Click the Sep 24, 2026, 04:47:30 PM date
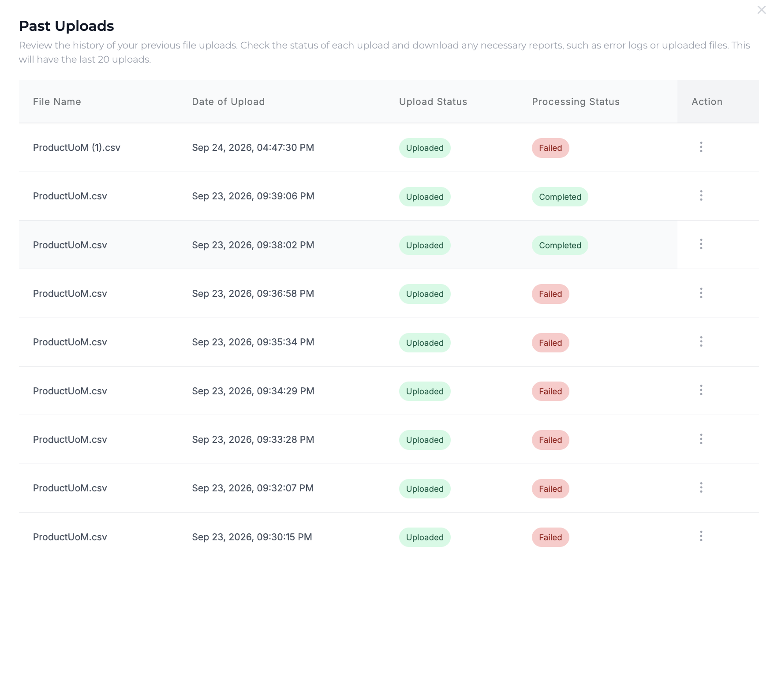Screen dimensions: 778x700 click(x=253, y=148)
